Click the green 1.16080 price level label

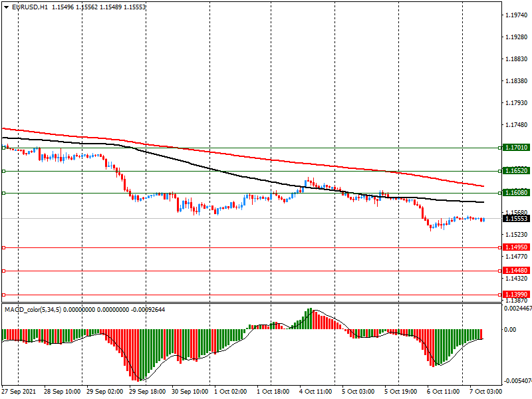click(517, 193)
